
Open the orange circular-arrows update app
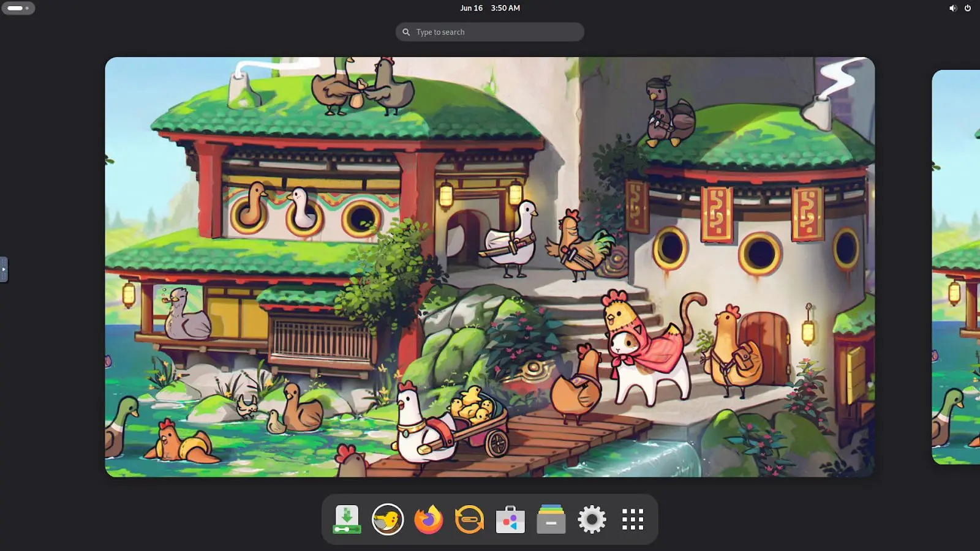470,519
